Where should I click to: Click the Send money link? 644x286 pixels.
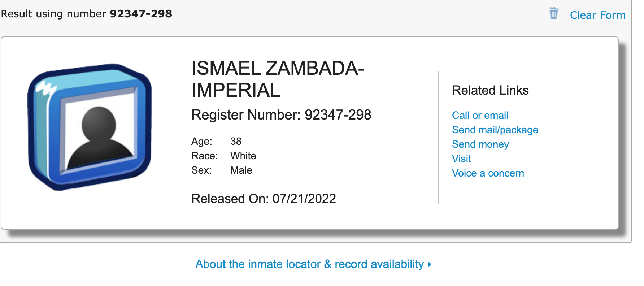[x=480, y=144]
